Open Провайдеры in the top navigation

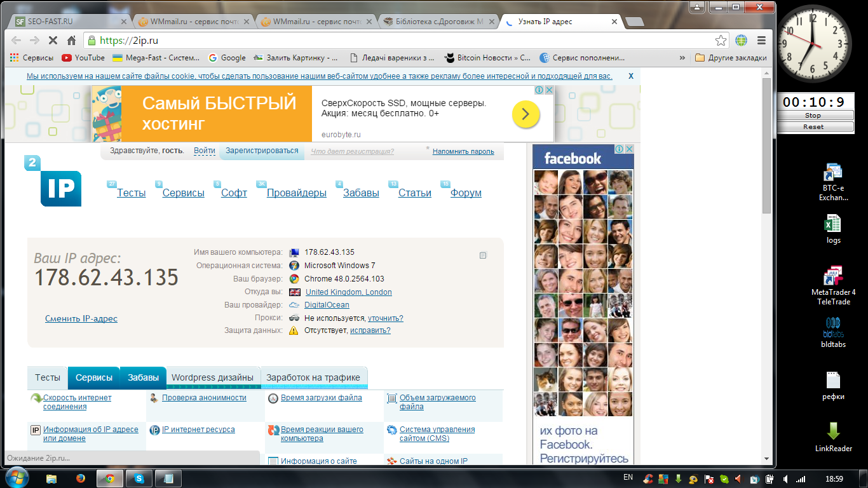click(x=297, y=193)
